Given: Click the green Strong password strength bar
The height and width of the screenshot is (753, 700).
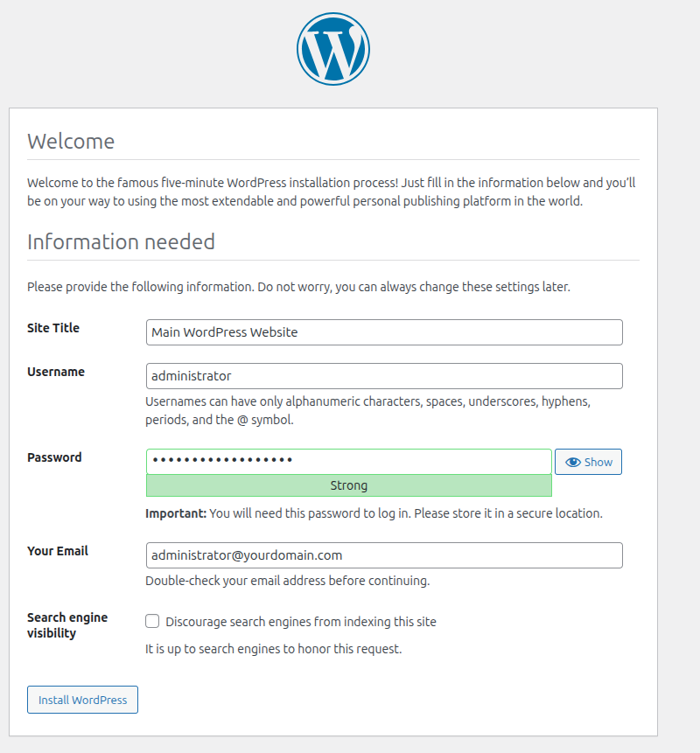Looking at the screenshot, I should coord(348,485).
